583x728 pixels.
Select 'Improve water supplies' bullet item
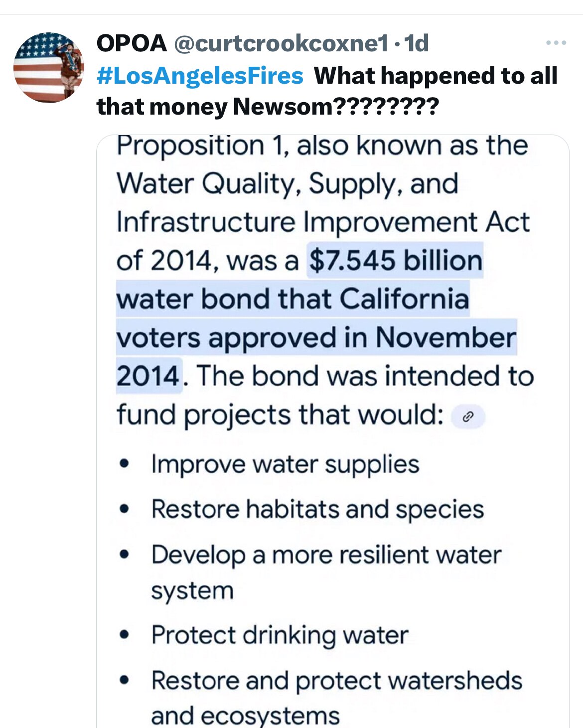pos(285,464)
